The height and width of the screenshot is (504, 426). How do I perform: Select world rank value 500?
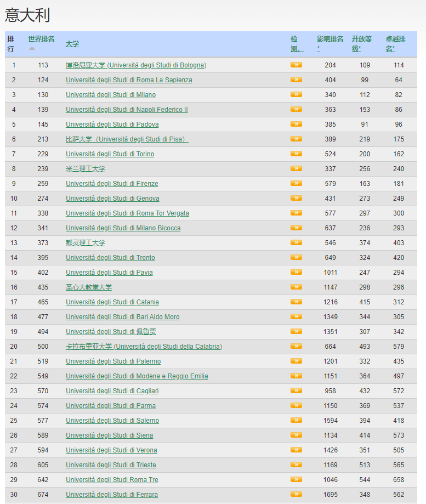[43, 347]
